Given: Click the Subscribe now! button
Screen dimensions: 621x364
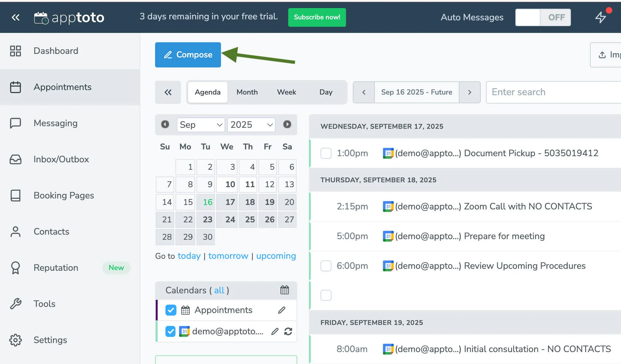Looking at the screenshot, I should (x=317, y=17).
